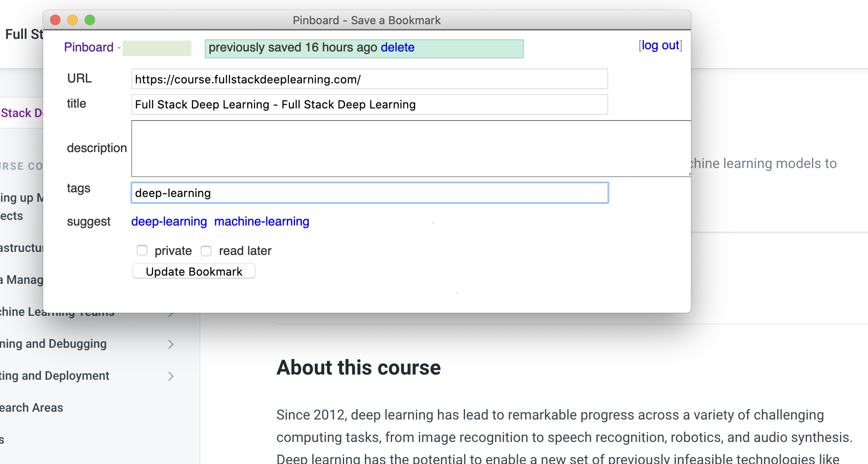Maximize the Pinboard bookmark window
Image resolution: width=868 pixels, height=464 pixels.
(x=90, y=20)
